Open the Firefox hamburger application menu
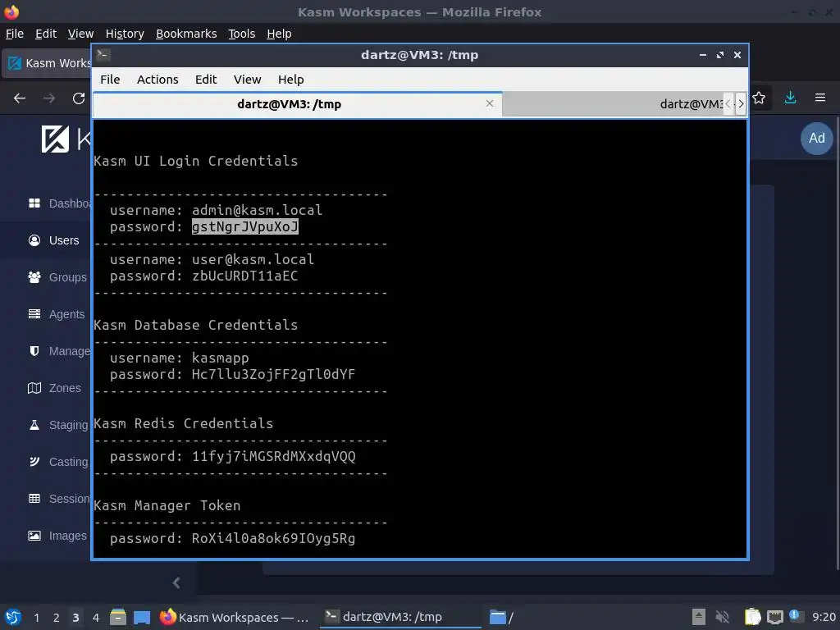The height and width of the screenshot is (630, 840). click(x=820, y=98)
